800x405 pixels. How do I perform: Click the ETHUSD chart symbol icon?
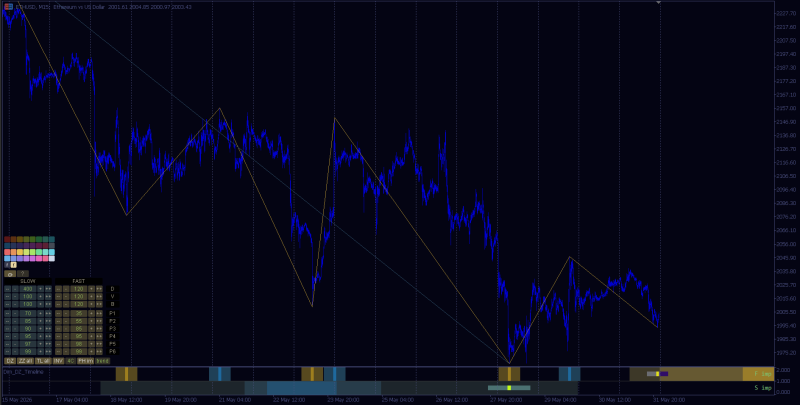point(8,7)
